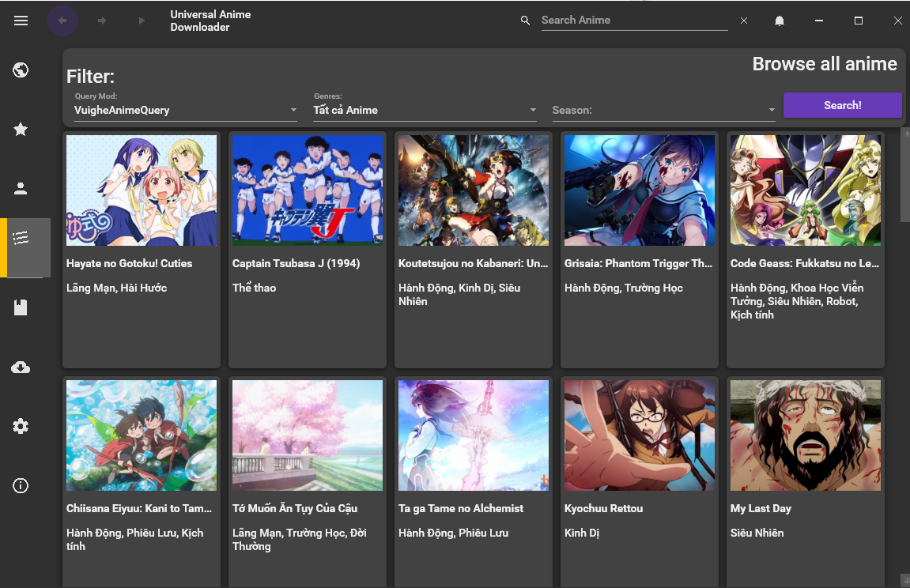Focus the Search Anime input field

(x=634, y=21)
